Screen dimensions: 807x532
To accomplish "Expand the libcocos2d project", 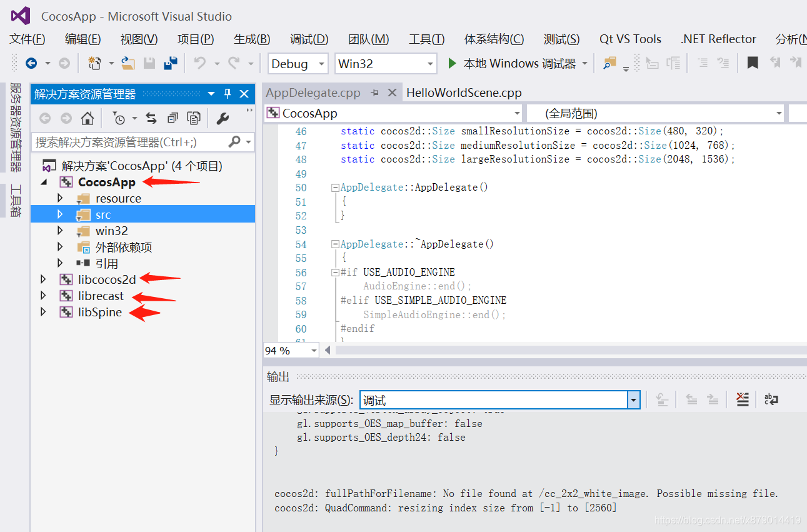I will point(43,279).
